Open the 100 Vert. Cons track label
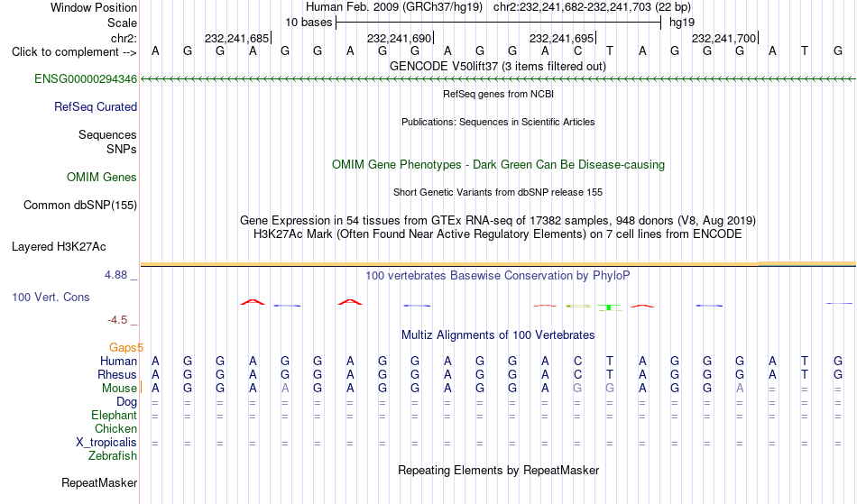The image size is (857, 504). [51, 297]
